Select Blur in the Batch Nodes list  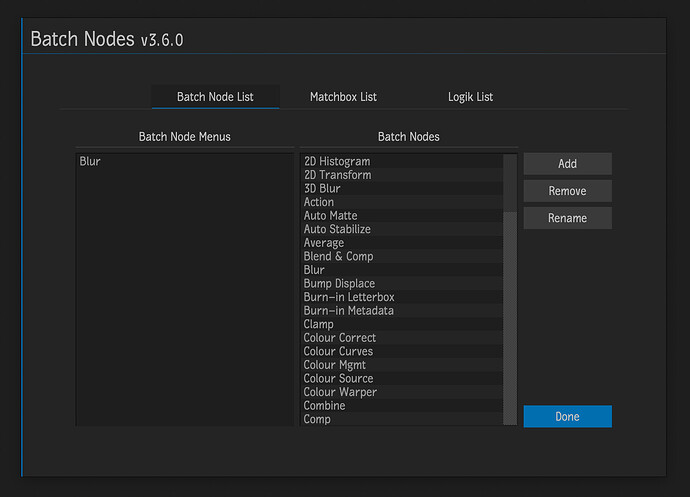[x=402, y=270]
